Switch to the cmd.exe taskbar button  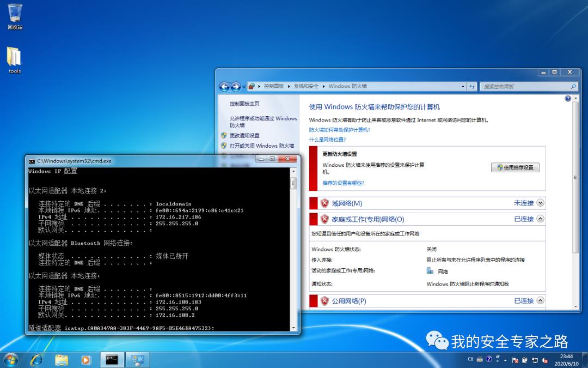tap(112, 360)
